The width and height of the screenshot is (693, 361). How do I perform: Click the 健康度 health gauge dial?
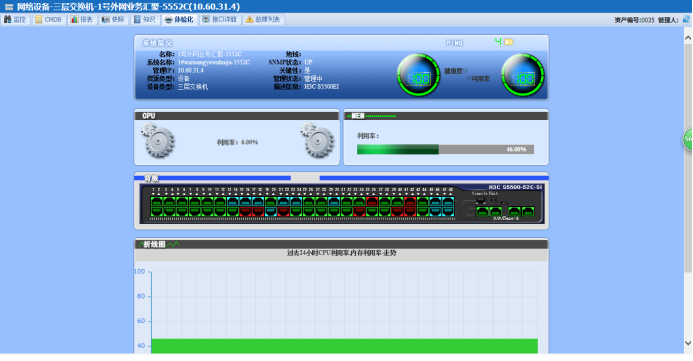tap(418, 75)
